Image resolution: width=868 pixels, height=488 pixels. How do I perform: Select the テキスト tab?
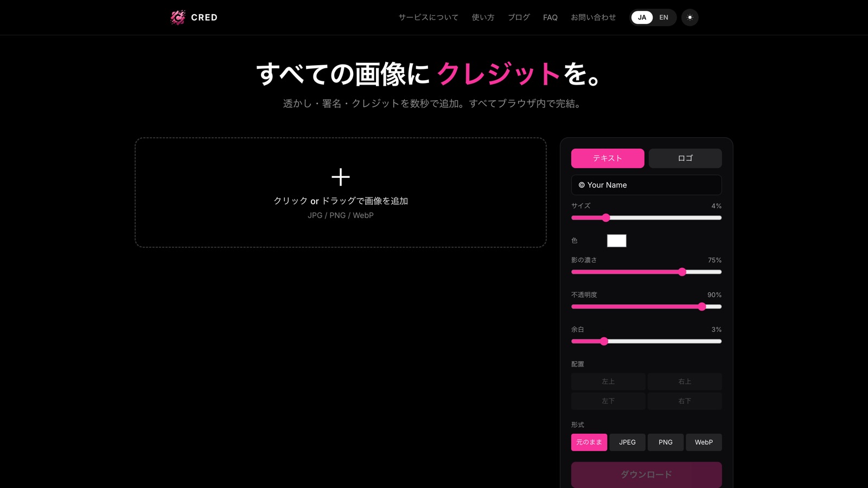[x=608, y=158]
